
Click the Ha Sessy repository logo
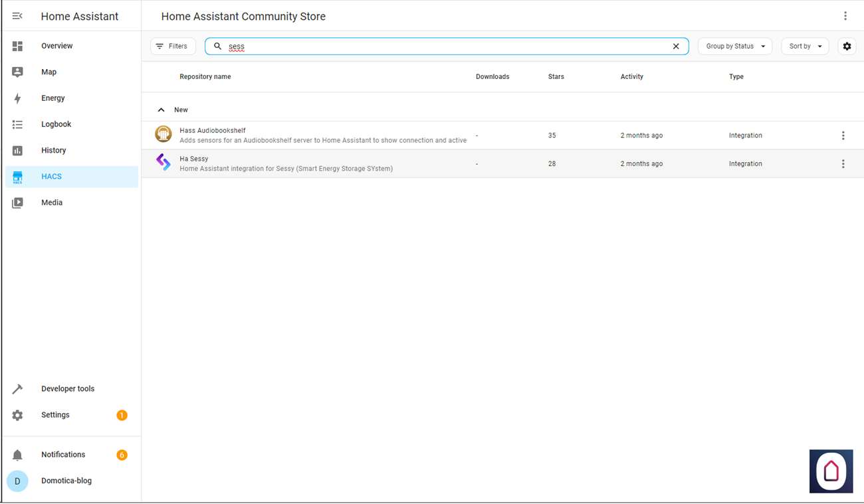point(163,163)
